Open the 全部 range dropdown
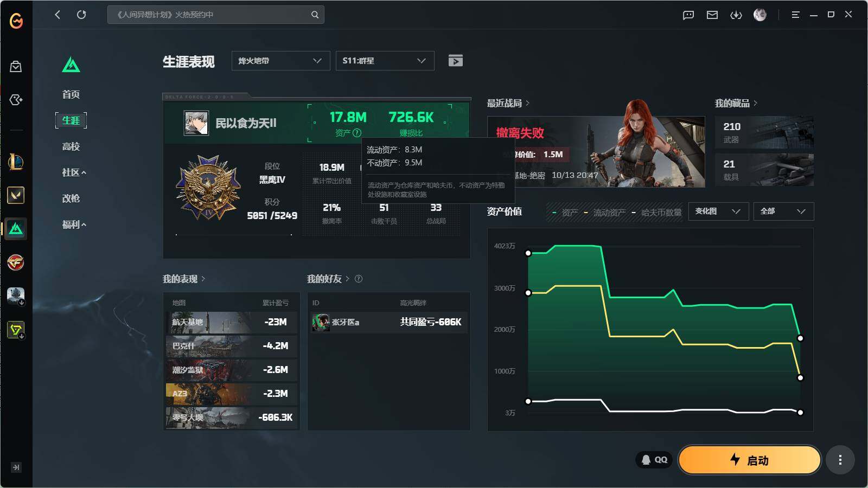The image size is (868, 488). [x=784, y=211]
